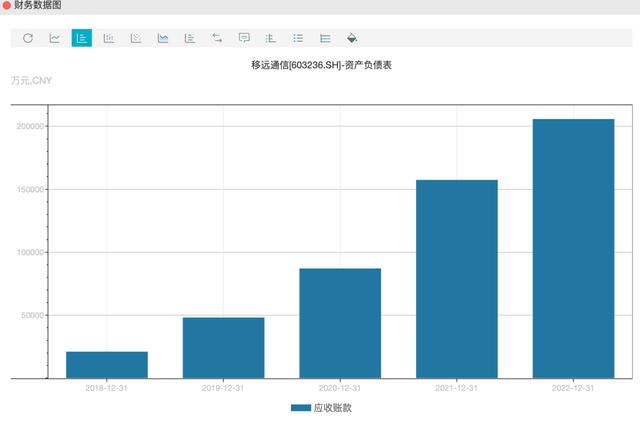Viewport: 640px width, 422px height.
Task: Click the 2020-12-31 x-axis label
Action: click(x=340, y=388)
